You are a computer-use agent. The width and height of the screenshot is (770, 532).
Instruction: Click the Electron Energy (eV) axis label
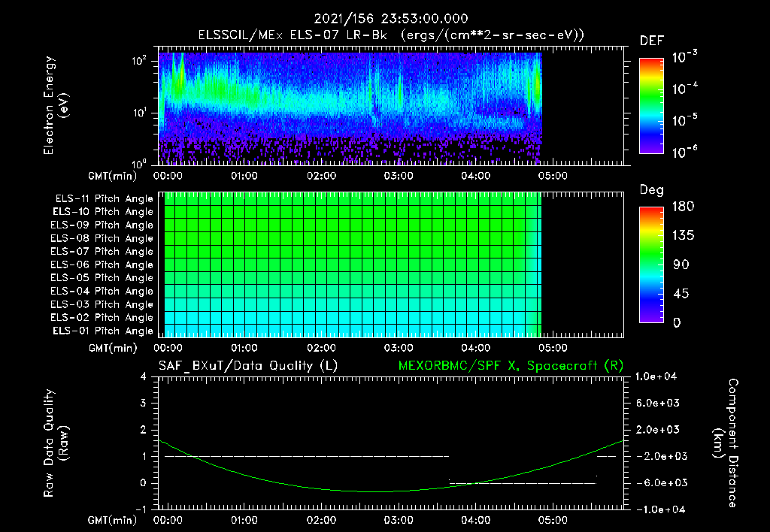pos(56,105)
